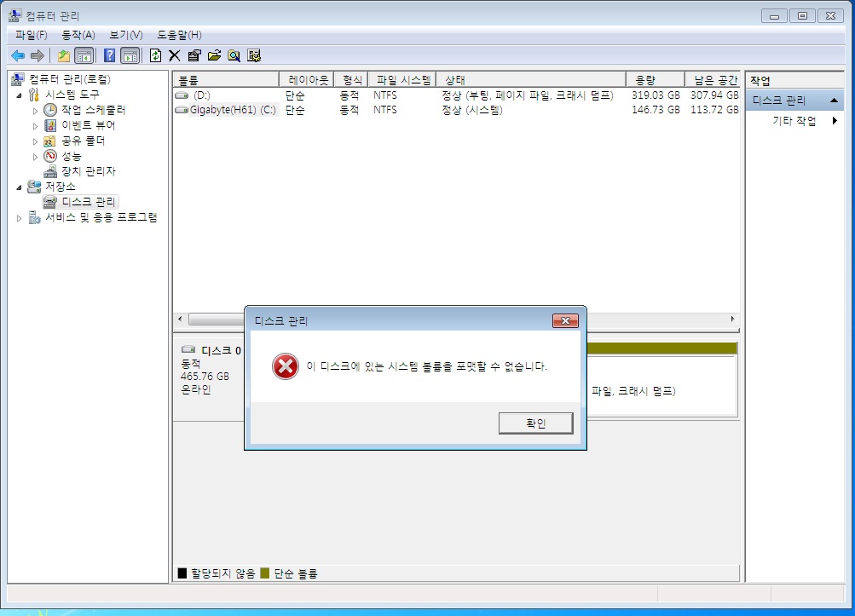Click the open folder toolbar icon
855x616 pixels.
tap(214, 56)
